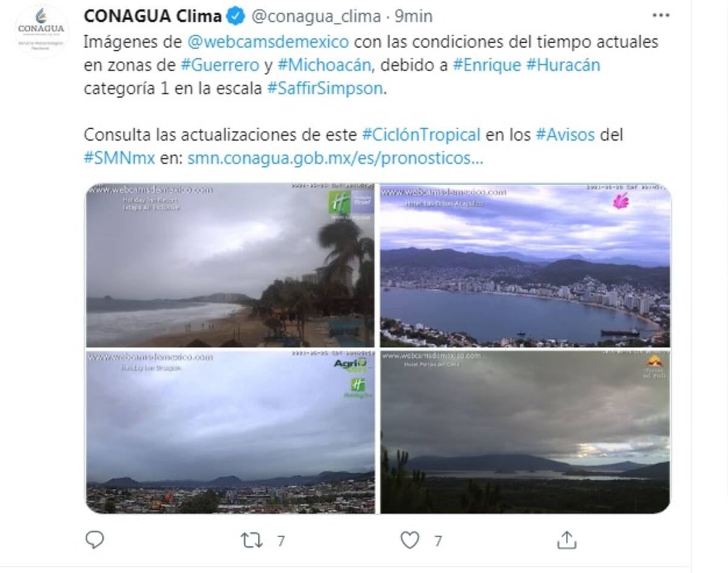
Task: Open the dark lake webcam image
Action: [x=525, y=432]
